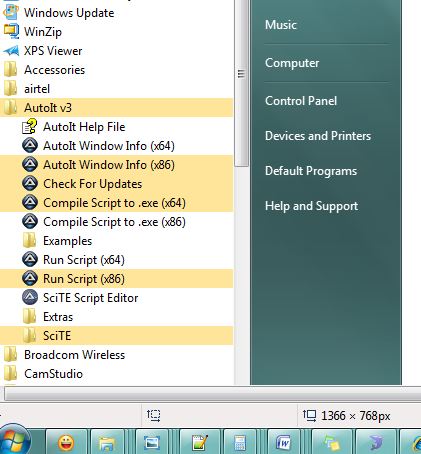Screen dimensions: 421x454
Task: Open Control Panel from the Start menu
Action: [x=301, y=101]
